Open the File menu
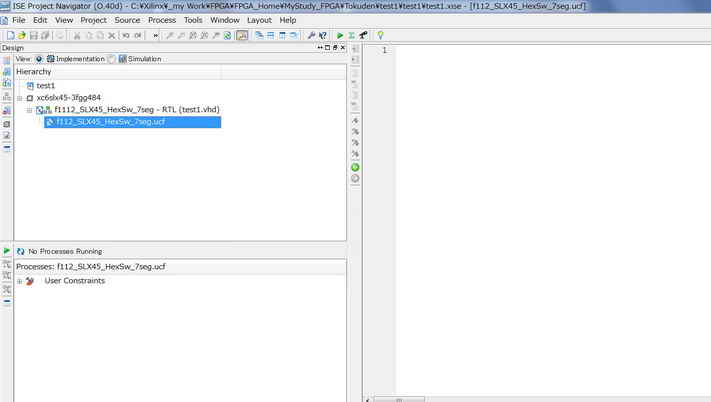The height and width of the screenshot is (402, 711). pos(19,20)
